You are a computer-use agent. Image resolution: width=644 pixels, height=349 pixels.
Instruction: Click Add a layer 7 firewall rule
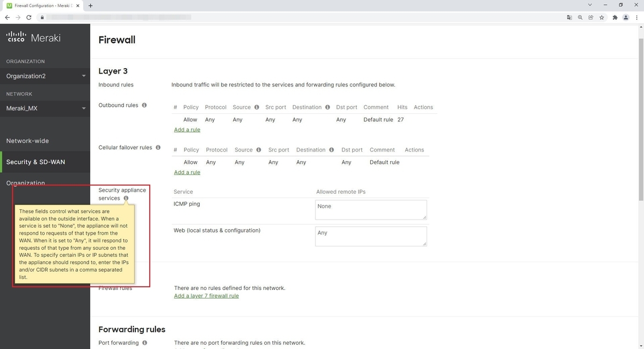point(206,295)
